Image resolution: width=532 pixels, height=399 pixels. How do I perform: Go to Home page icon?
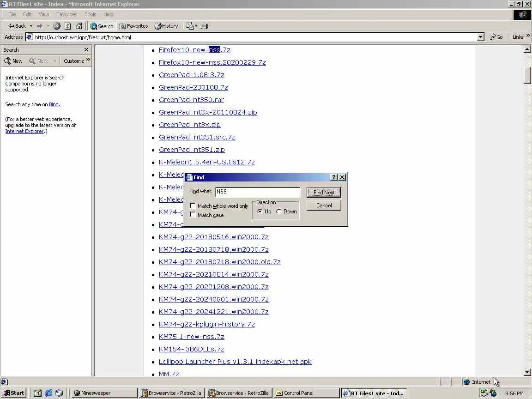(x=79, y=26)
